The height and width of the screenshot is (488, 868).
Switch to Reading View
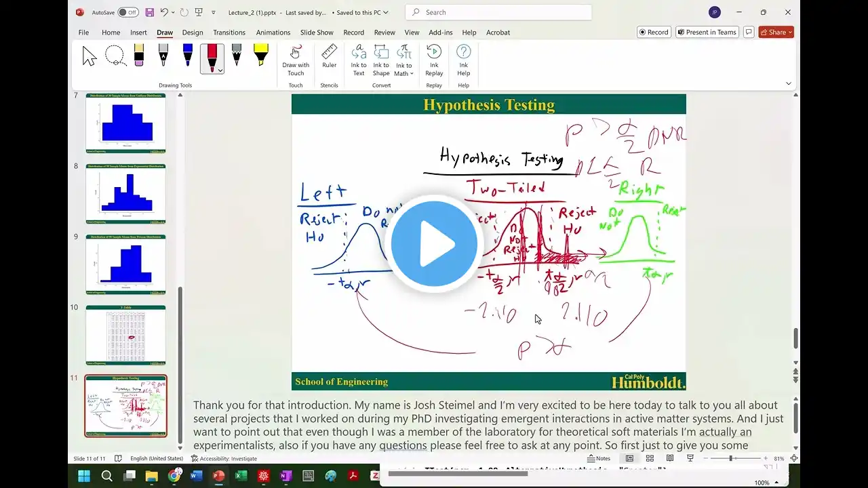pos(670,459)
